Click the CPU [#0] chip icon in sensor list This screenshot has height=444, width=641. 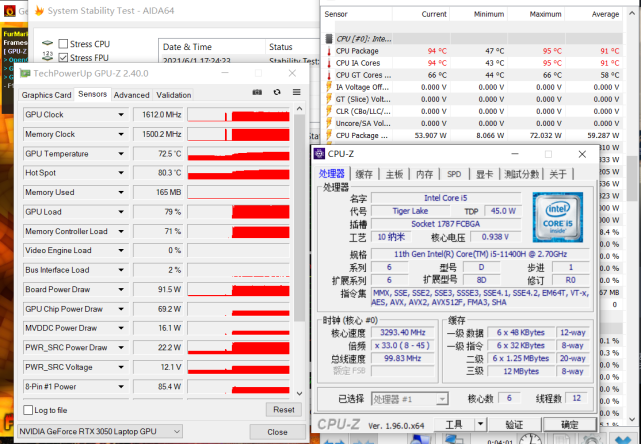click(329, 39)
